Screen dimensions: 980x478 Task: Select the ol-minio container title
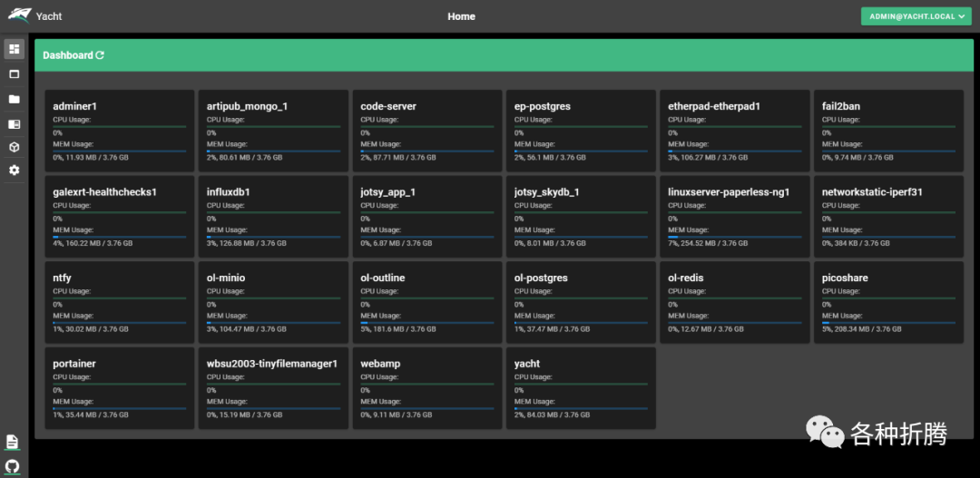(x=226, y=278)
